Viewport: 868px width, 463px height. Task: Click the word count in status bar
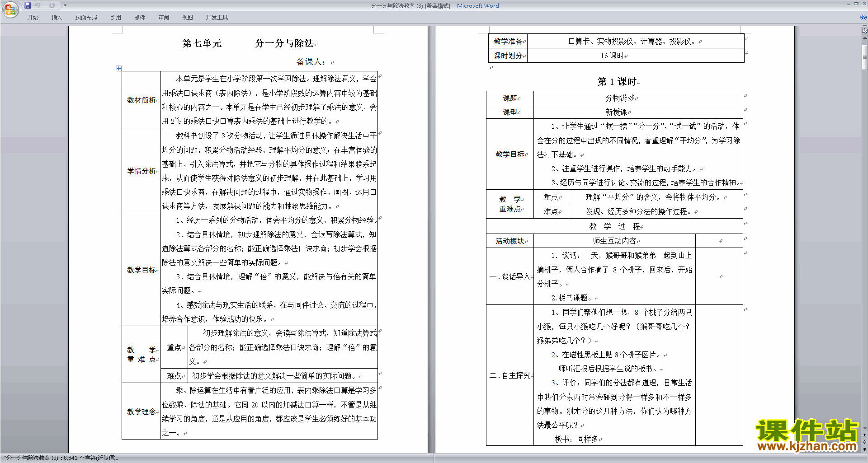point(61,458)
